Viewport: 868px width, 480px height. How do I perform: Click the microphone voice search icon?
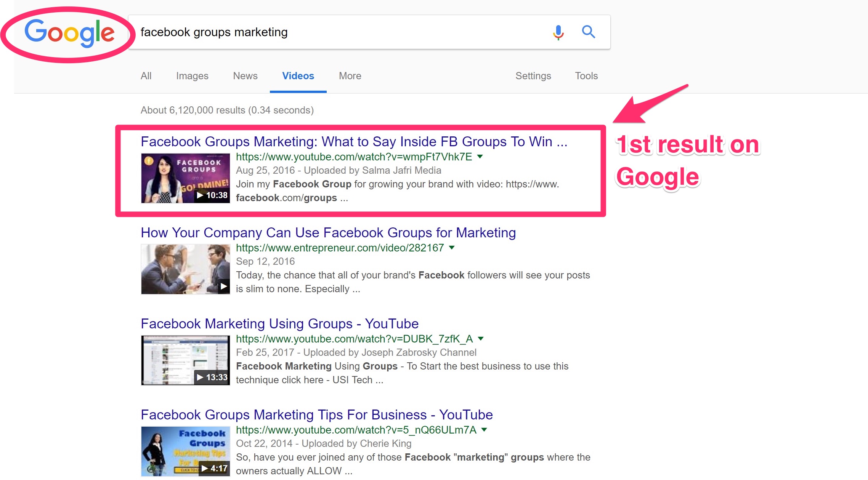pos(558,32)
